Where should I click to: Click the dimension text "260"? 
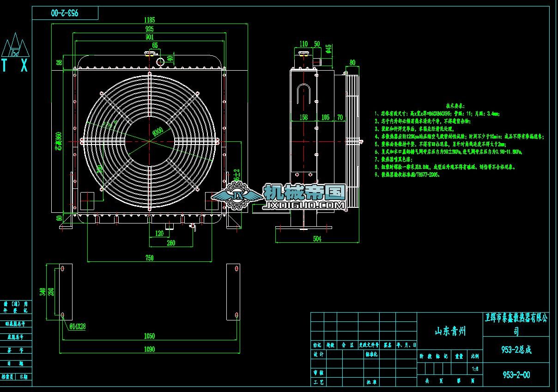click(x=171, y=243)
